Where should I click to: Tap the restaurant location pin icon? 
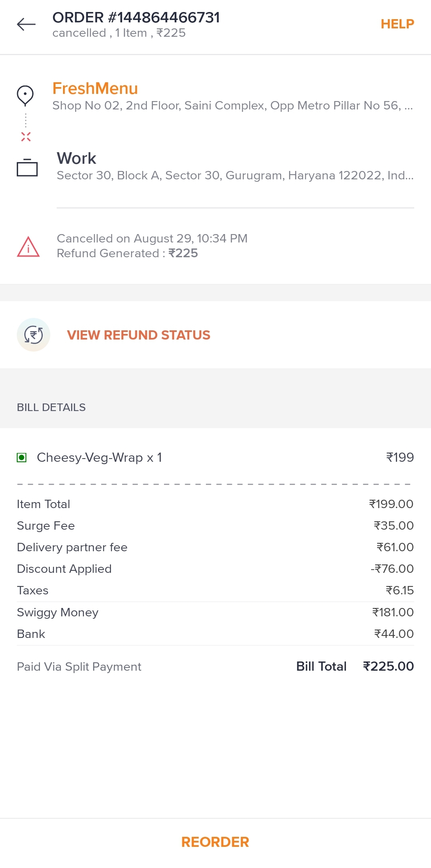(25, 96)
